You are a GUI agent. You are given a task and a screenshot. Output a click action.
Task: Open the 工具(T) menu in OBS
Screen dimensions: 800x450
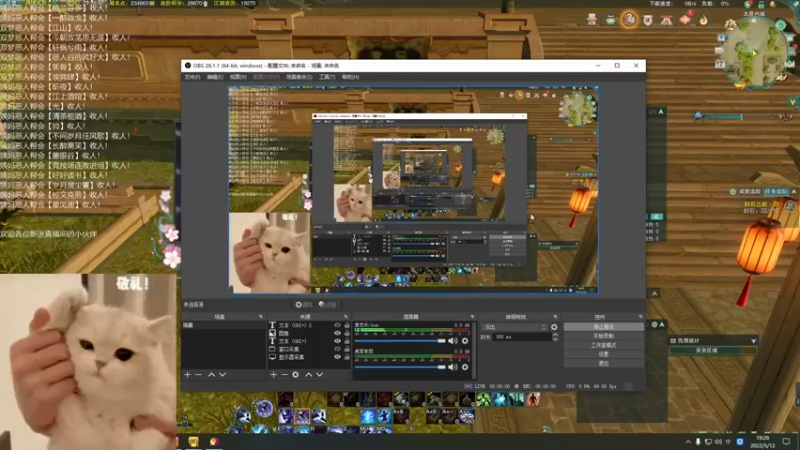(x=327, y=77)
